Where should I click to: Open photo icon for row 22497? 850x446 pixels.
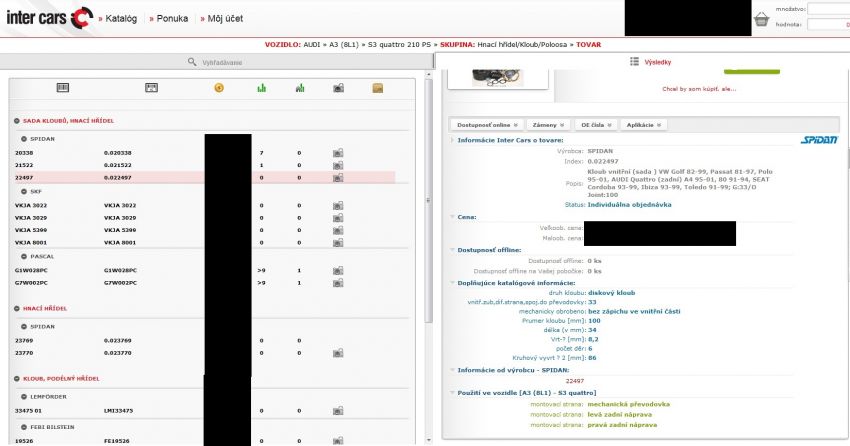(338, 177)
